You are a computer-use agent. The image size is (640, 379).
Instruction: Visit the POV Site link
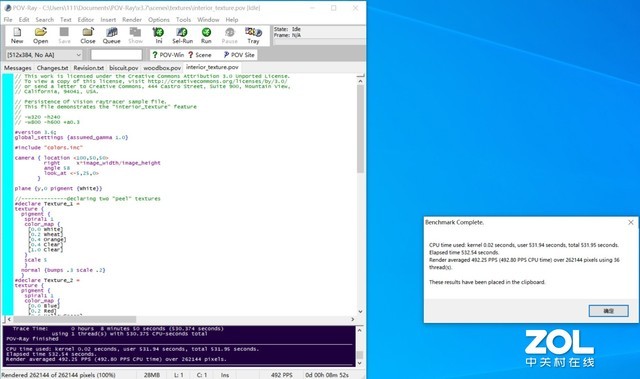[239, 55]
